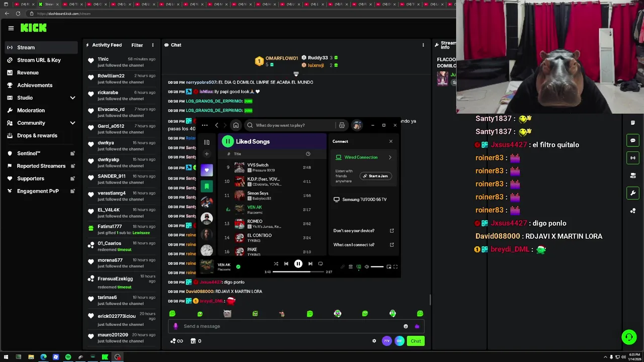Screen dimensions: 644x362
Task: Toggle Spotify repeat
Action: (320, 264)
